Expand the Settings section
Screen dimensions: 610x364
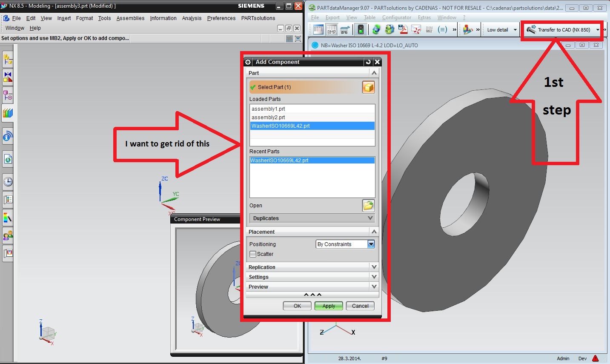point(312,277)
